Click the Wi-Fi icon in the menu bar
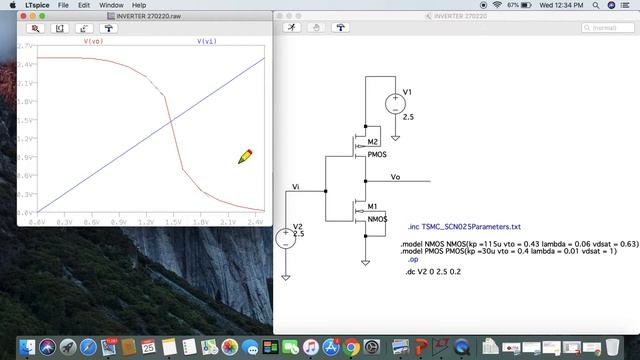Image resolution: width=640 pixels, height=360 pixels. click(x=497, y=5)
